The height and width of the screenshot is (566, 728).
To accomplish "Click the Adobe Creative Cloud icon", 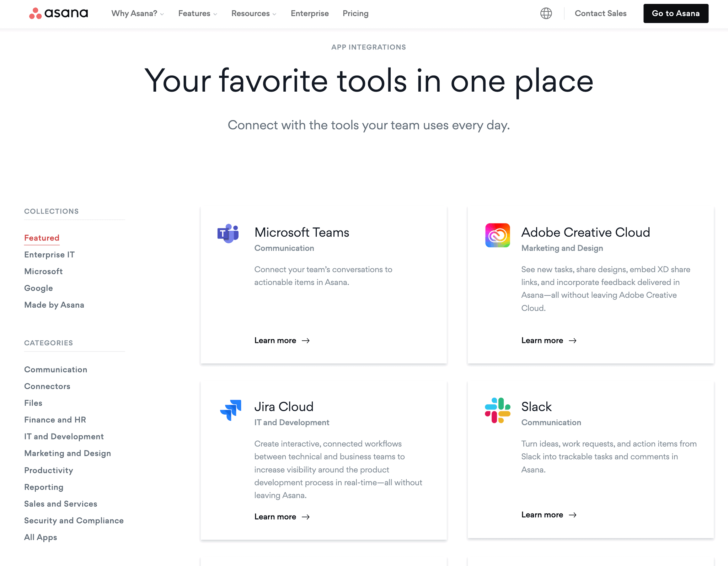I will tap(498, 235).
